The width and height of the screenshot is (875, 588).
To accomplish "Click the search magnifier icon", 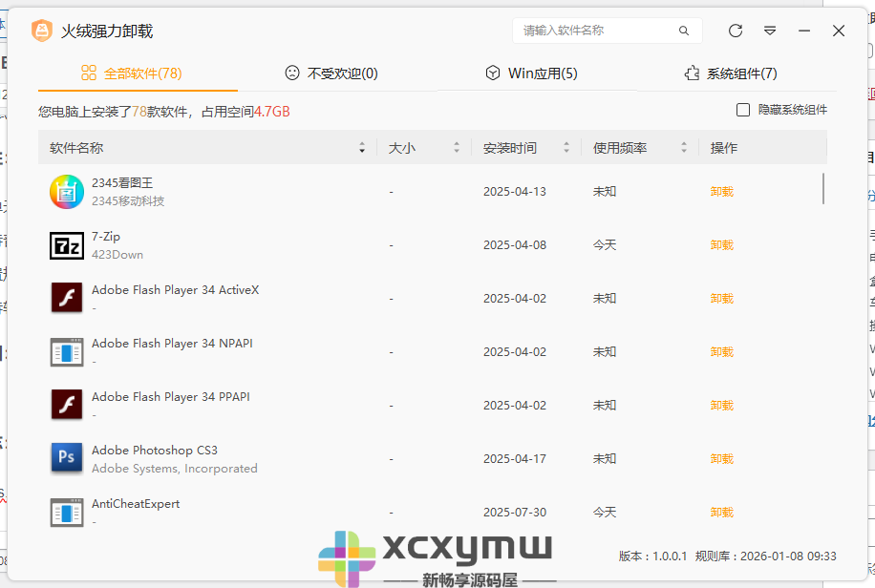I will (x=684, y=31).
